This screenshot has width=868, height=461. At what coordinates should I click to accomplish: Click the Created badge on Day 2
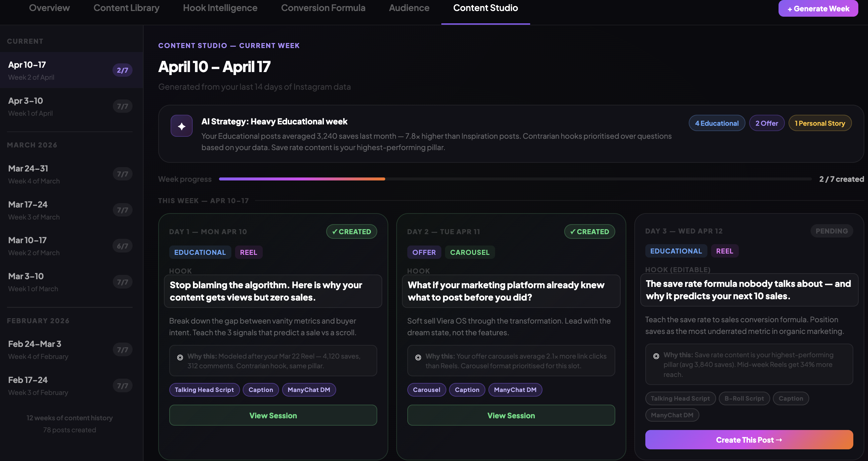point(589,232)
